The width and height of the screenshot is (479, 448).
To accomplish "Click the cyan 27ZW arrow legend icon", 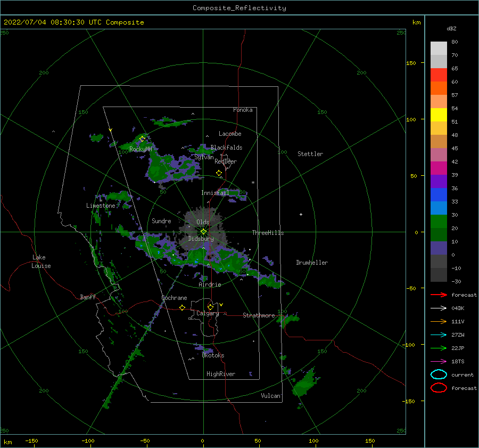I will 439,335.
